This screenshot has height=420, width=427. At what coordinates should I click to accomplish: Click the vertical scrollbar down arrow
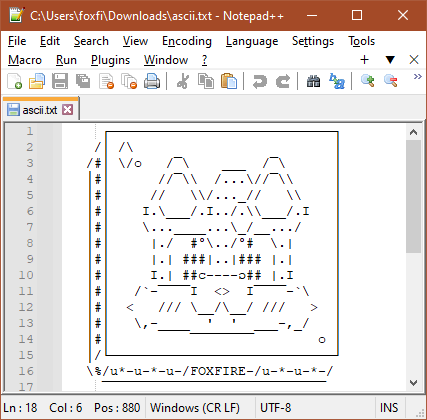(413, 382)
